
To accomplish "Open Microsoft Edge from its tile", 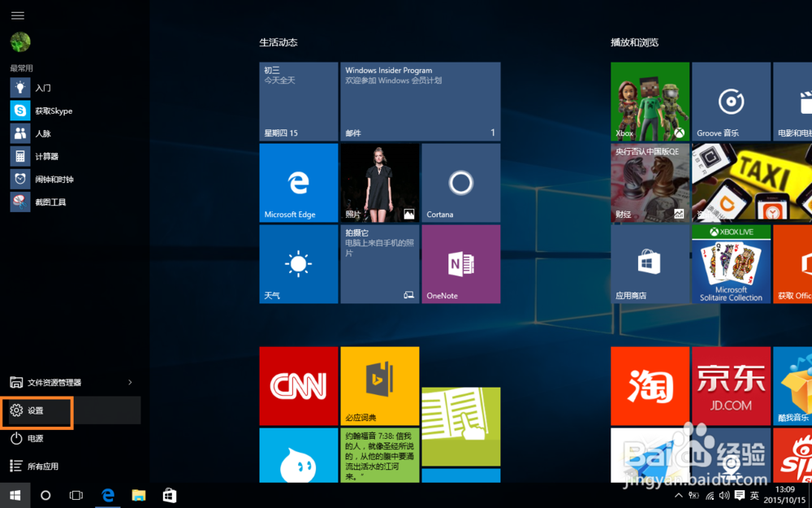I will (x=298, y=182).
